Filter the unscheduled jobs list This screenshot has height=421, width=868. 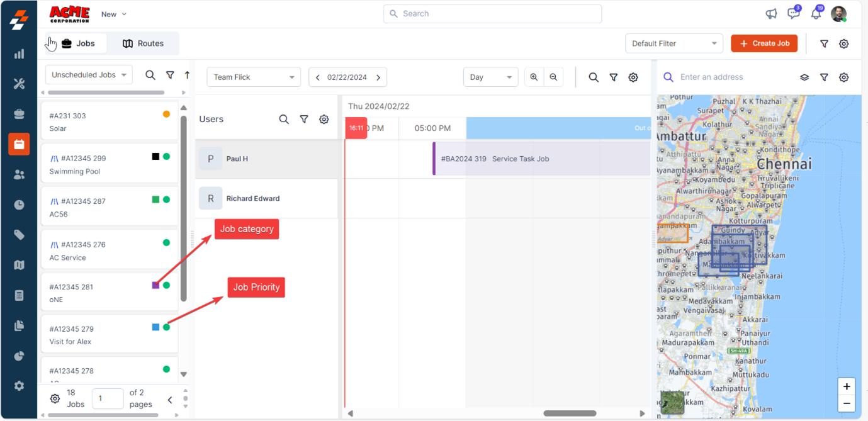[x=170, y=75]
